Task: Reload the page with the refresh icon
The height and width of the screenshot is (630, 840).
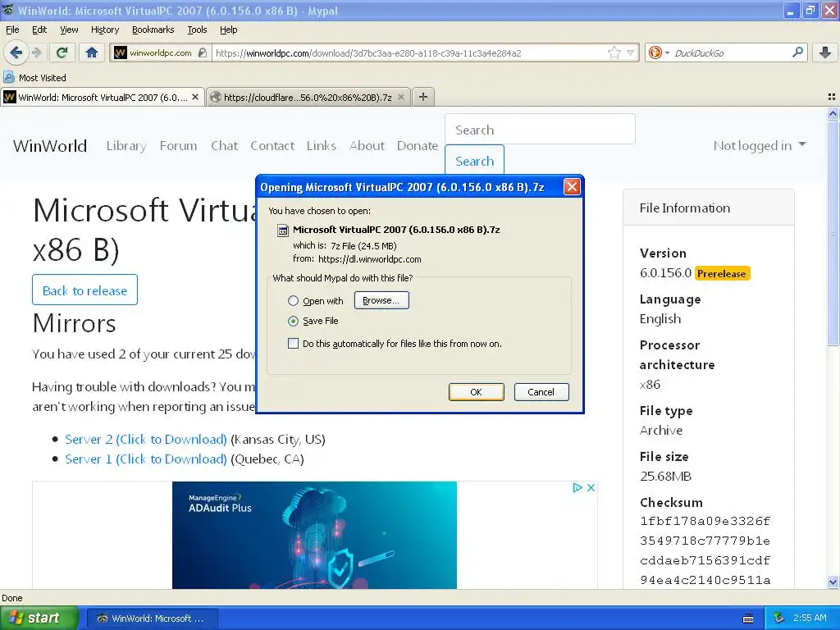Action: [x=62, y=52]
